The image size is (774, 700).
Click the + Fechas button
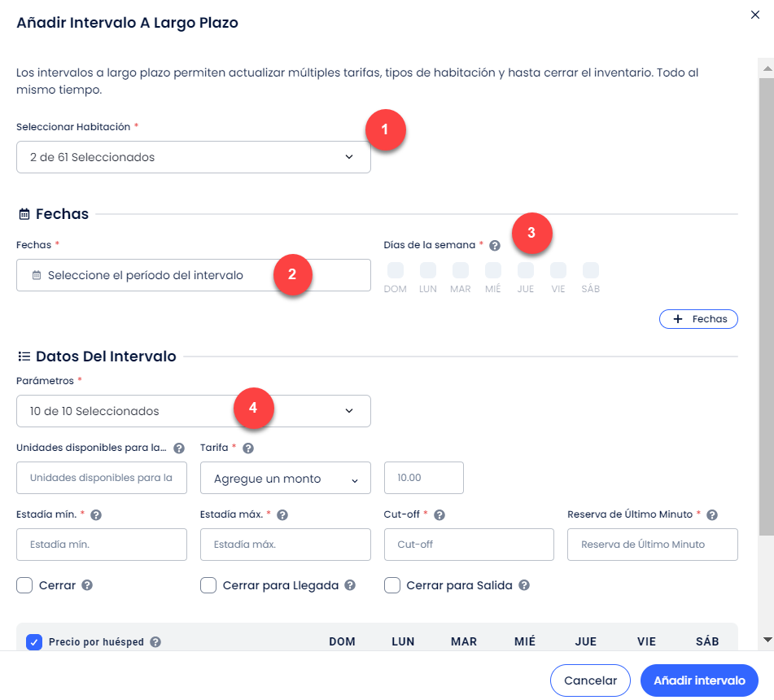tap(698, 319)
